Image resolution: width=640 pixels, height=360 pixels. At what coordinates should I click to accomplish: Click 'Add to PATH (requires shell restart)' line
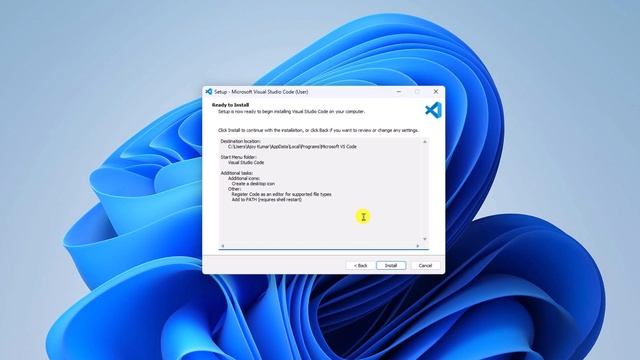click(x=267, y=200)
